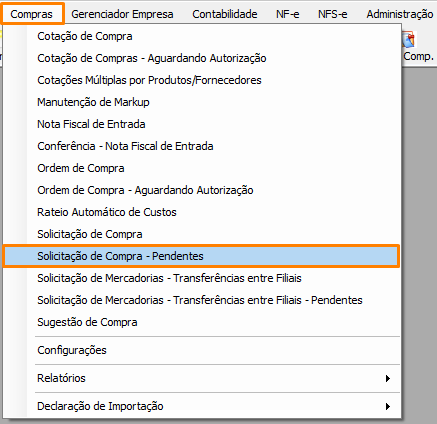Screen dimensions: 437x424
Task: Choose Ordem de Compra - Aguardando Autorização
Action: click(201, 190)
